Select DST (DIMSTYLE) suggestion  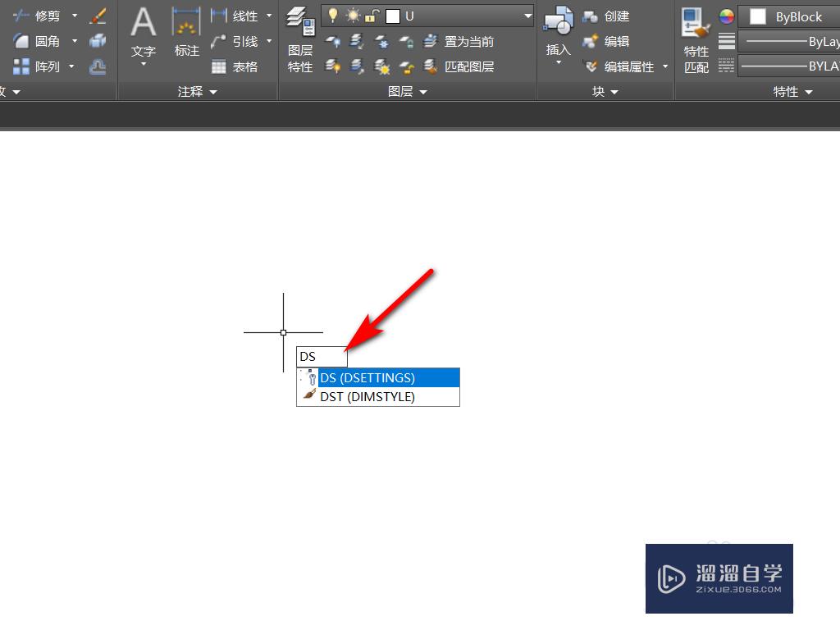[378, 396]
